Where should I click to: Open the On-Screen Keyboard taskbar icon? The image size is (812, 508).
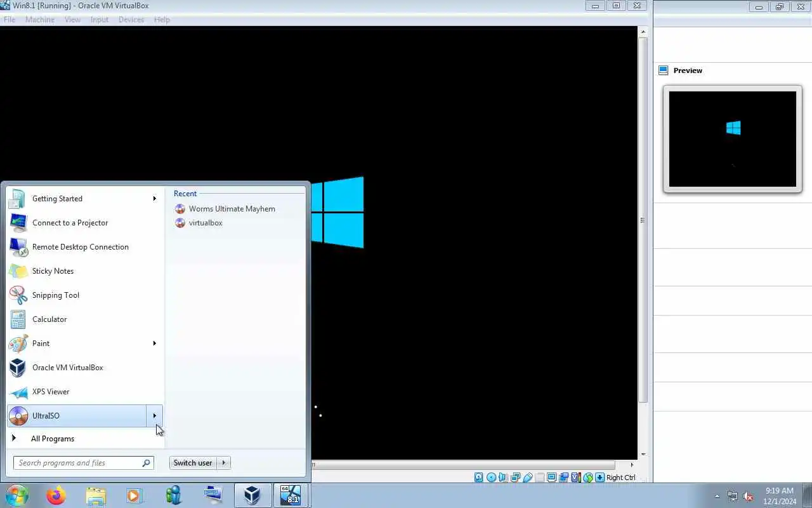(x=213, y=495)
